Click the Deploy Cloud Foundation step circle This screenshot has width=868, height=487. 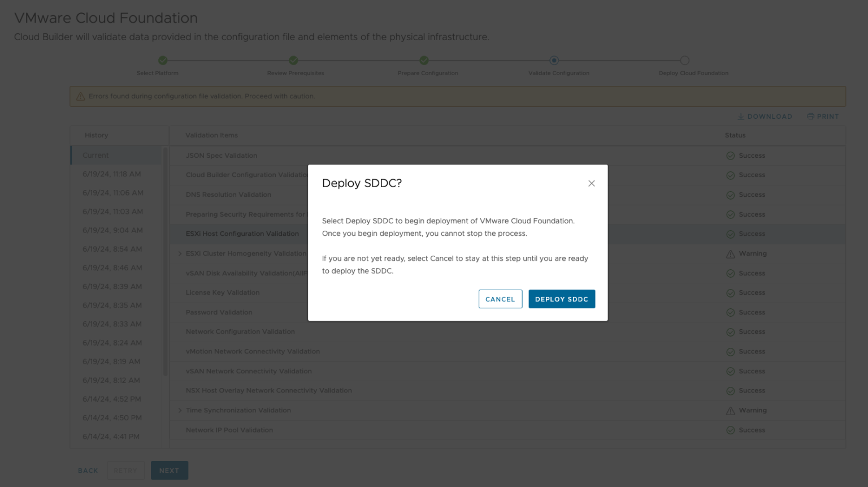pyautogui.click(x=684, y=61)
